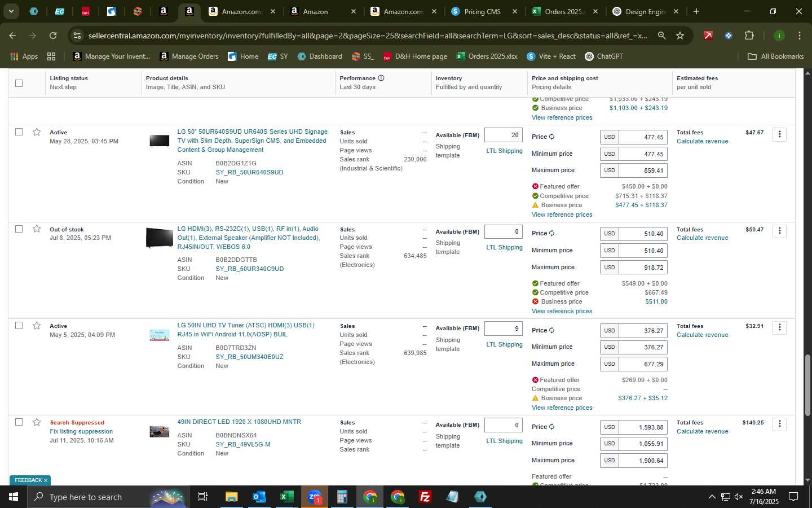Click price refresh icon for 376.27 row
Screen dimensions: 812x508
pos(552,330)
